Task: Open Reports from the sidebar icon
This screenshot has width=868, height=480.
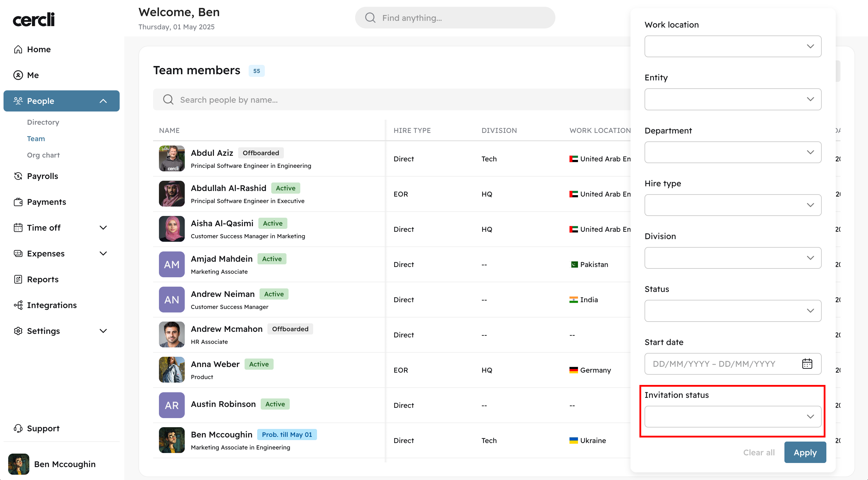Action: click(18, 279)
